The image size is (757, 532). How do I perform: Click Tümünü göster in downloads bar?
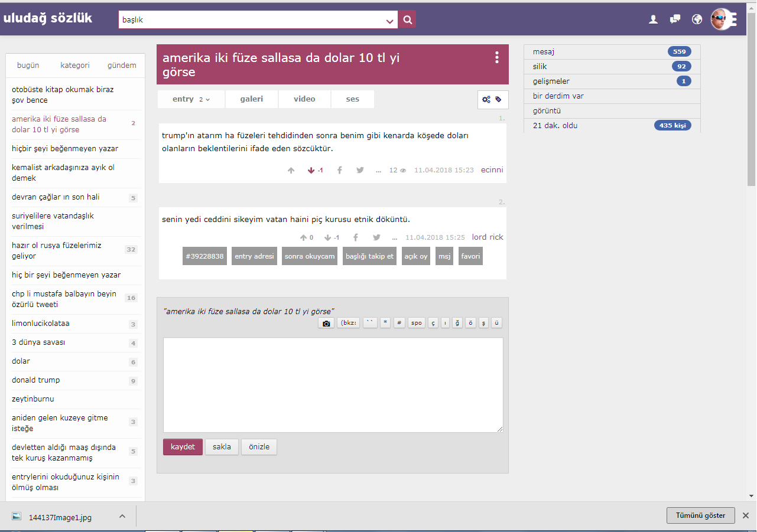(701, 515)
